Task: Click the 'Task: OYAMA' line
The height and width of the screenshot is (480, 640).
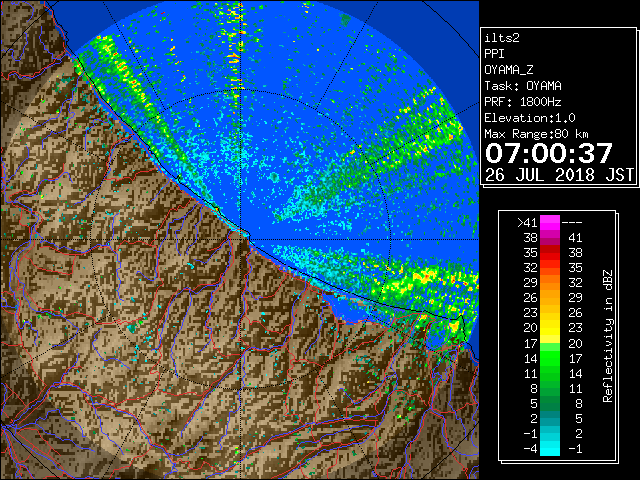Action: click(x=523, y=86)
